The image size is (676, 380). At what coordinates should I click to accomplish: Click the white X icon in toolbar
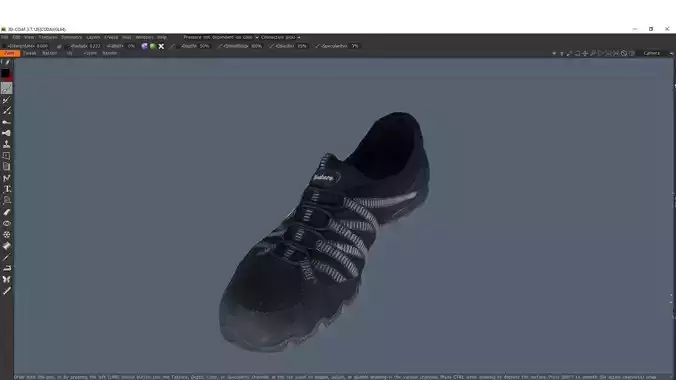(161, 46)
